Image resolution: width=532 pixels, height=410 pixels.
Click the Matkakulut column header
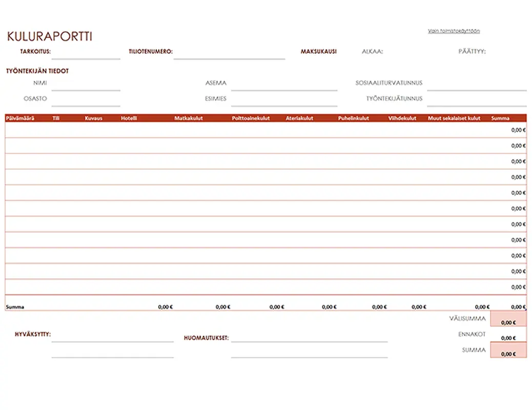[x=189, y=118]
